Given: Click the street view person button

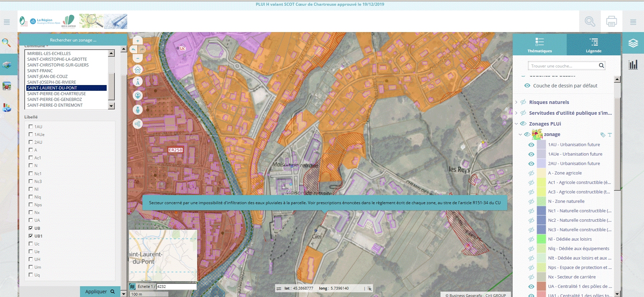Looking at the screenshot, I should click(x=138, y=110).
